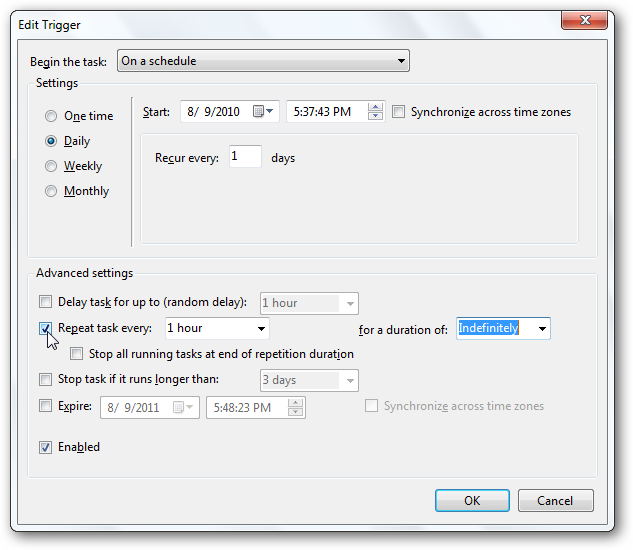
Task: Confirm the trigger with OK
Action: pyautogui.click(x=472, y=501)
